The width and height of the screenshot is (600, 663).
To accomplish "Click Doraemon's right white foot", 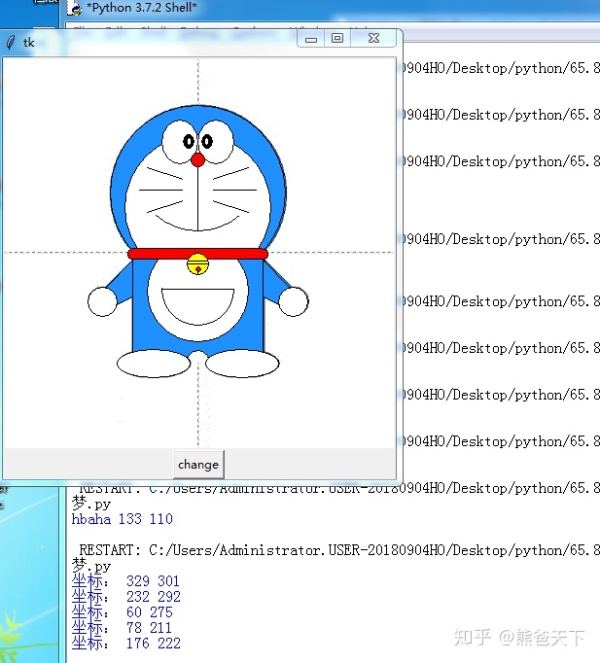I will pos(242,363).
